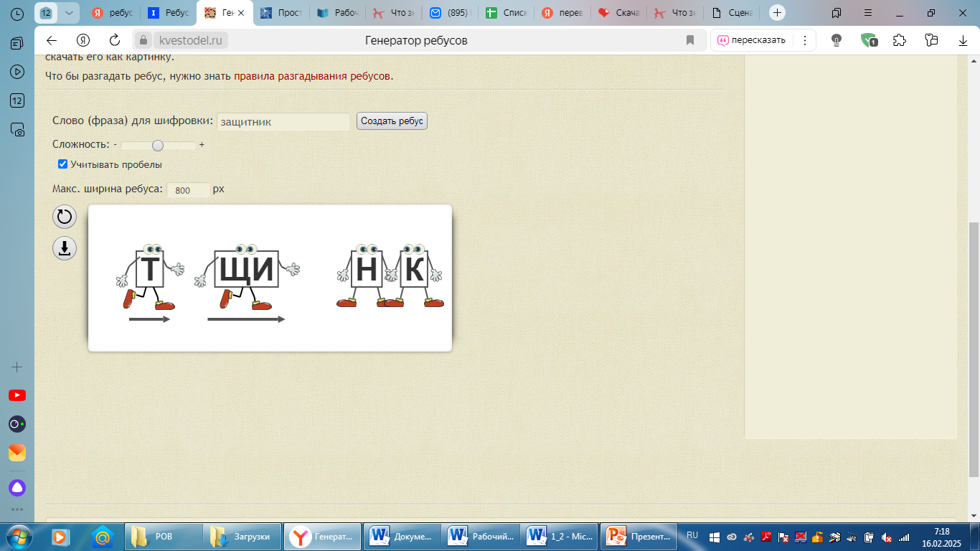Click the regenerate rebus circular arrow icon
This screenshot has height=551, width=980.
click(65, 217)
